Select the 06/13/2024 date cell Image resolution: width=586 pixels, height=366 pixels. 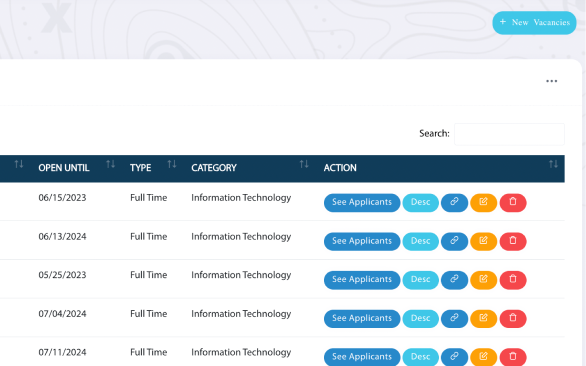click(62, 237)
